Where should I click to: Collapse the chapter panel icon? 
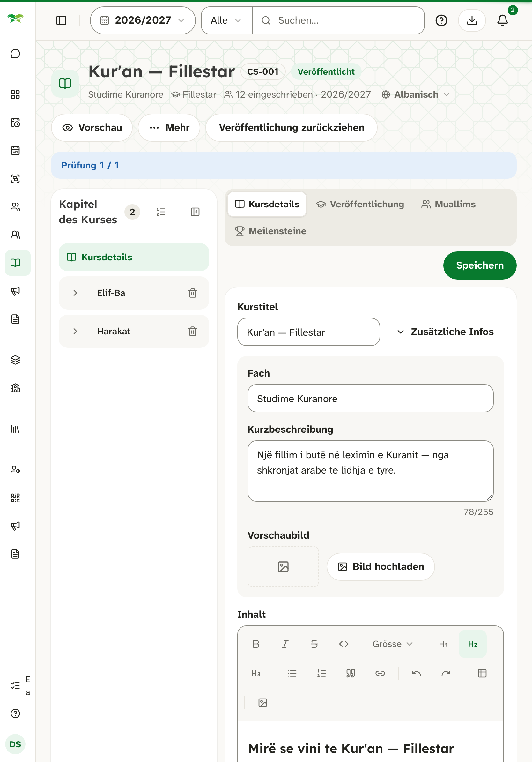coord(196,212)
